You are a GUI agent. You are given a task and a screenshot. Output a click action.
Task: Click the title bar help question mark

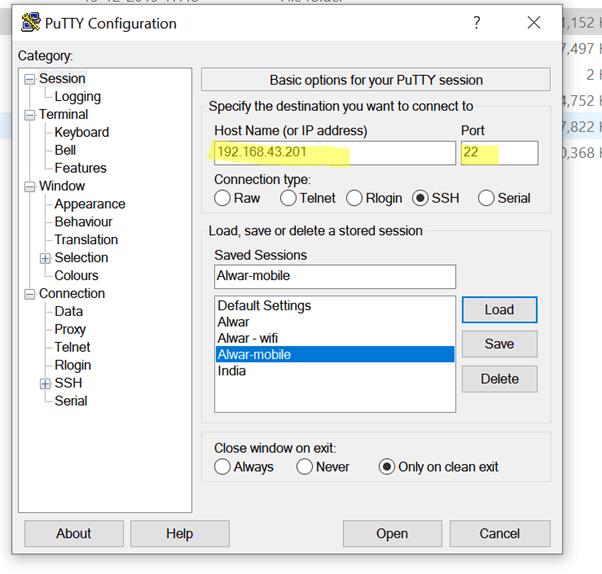point(475,22)
